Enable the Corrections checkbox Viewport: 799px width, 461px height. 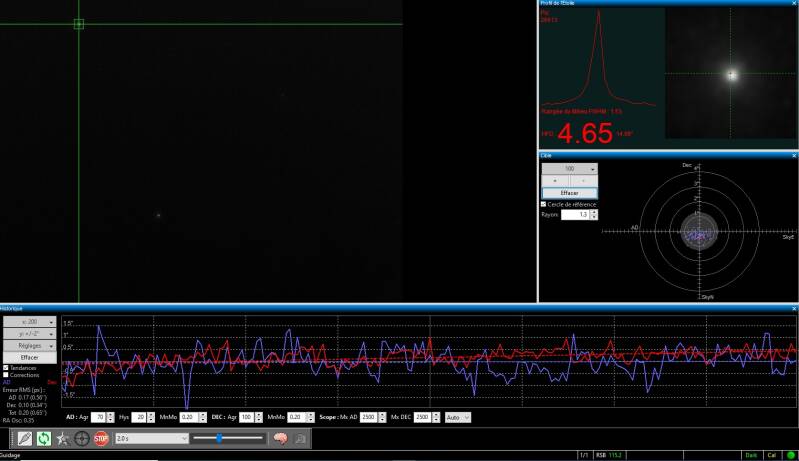(x=6, y=374)
